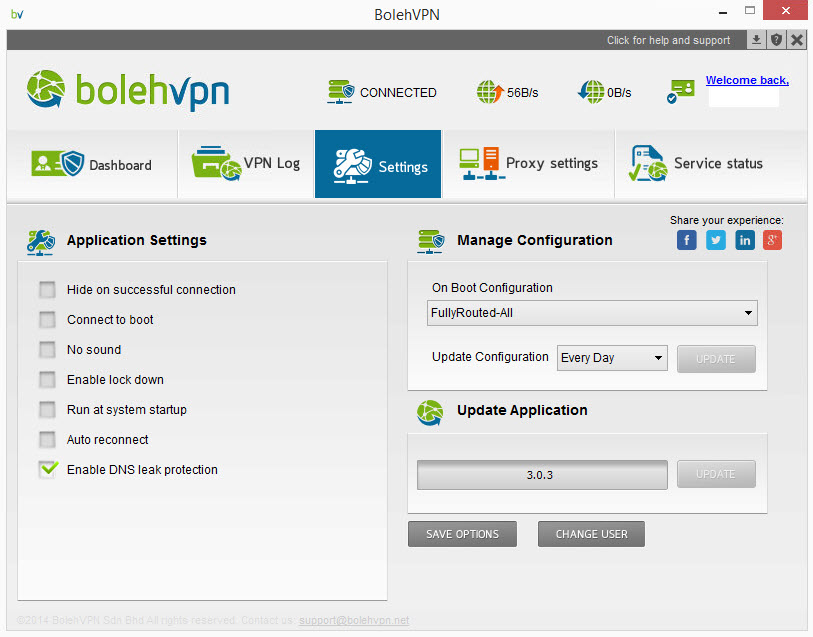Image resolution: width=813 pixels, height=637 pixels.
Task: Click the 56B/s upload speed value
Action: pyautogui.click(x=523, y=93)
